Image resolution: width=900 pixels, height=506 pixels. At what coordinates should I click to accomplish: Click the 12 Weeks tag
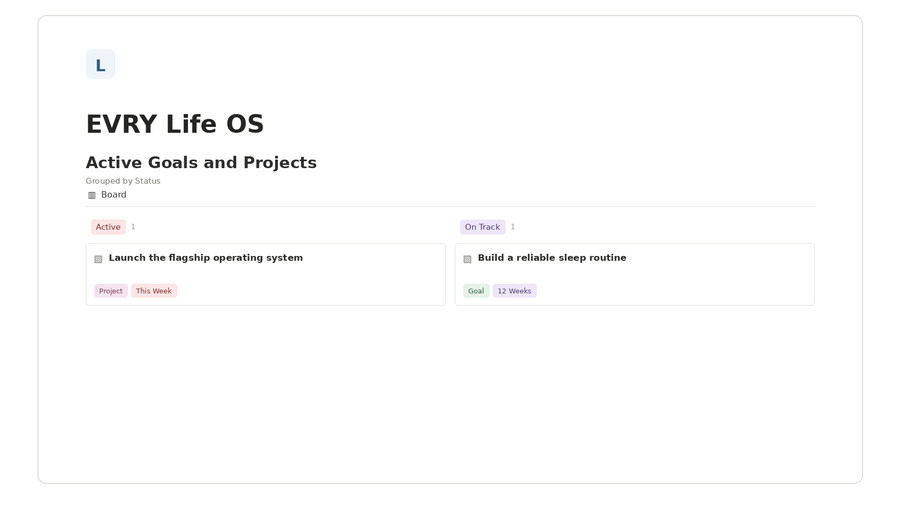tap(514, 291)
